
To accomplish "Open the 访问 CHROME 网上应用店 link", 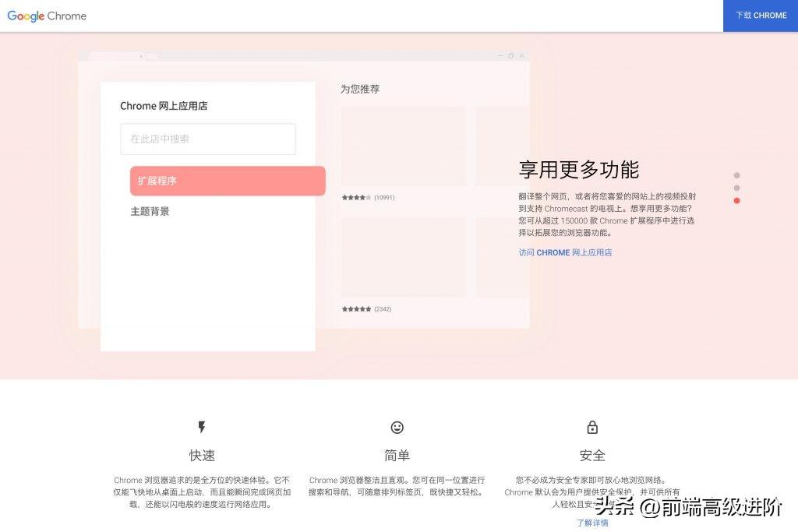I will coord(565,252).
